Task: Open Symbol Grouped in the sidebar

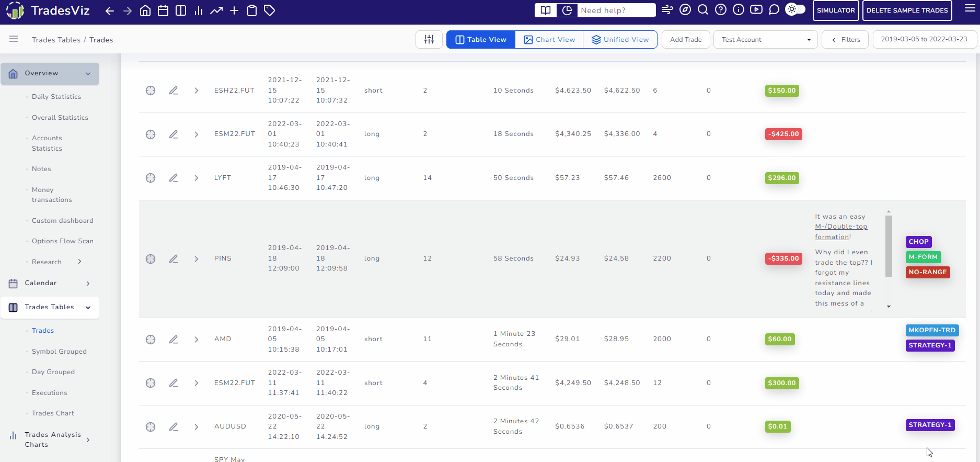Action: 59,352
